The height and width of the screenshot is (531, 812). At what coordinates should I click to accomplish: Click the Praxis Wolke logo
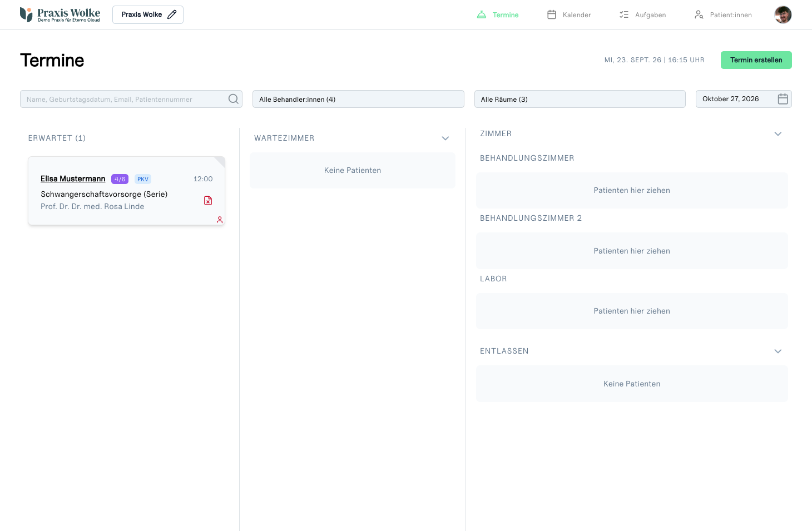click(x=60, y=14)
